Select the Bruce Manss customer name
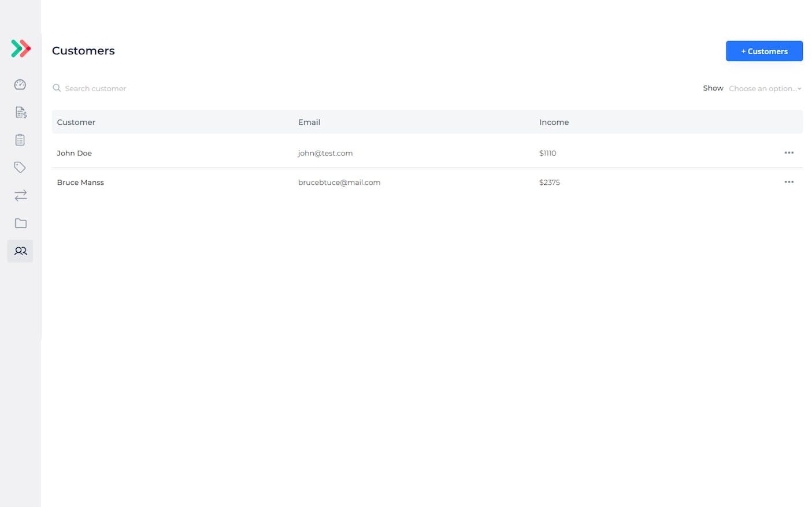The width and height of the screenshot is (812, 507). click(x=80, y=182)
